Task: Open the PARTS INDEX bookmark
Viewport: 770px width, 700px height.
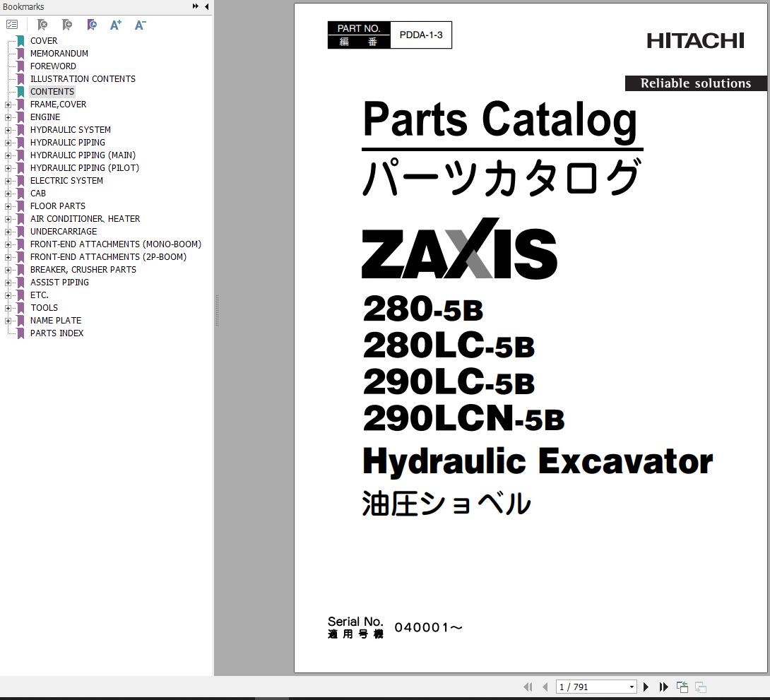Action: tap(57, 333)
